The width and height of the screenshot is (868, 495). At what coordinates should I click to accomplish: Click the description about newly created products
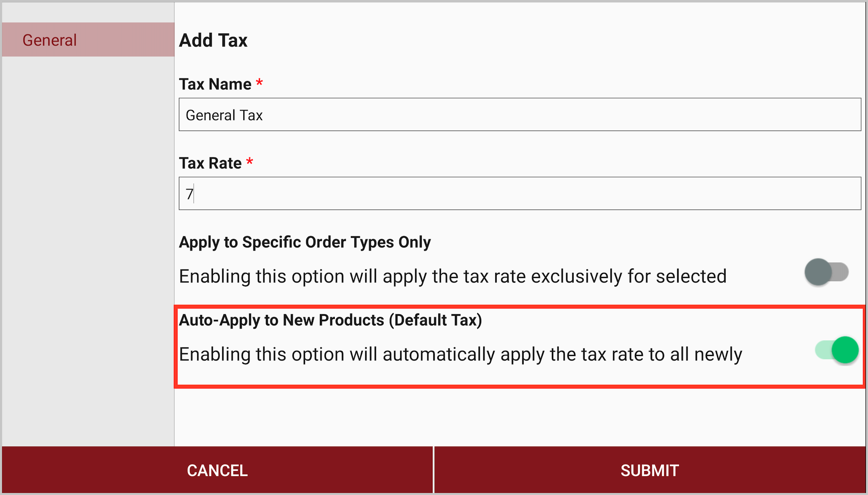[460, 354]
